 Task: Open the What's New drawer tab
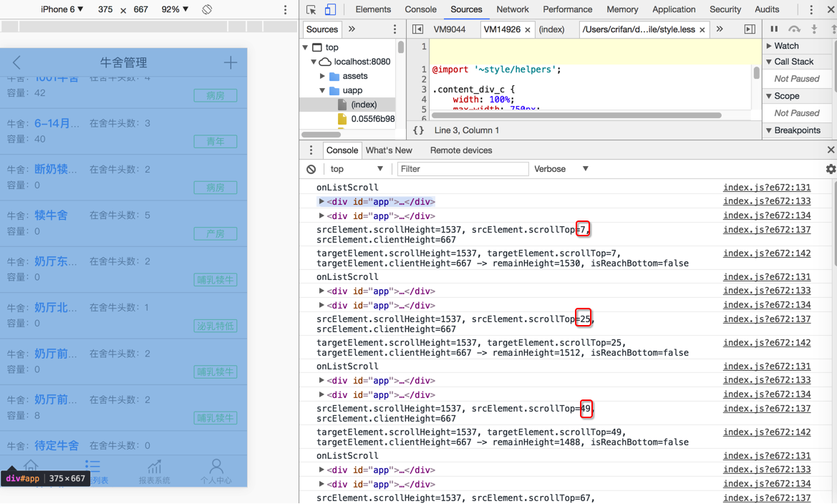coord(389,150)
